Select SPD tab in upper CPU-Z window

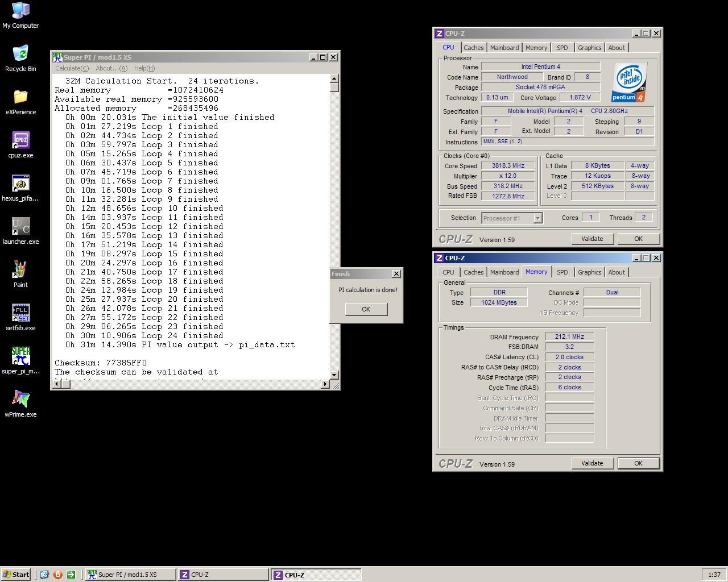(x=562, y=48)
